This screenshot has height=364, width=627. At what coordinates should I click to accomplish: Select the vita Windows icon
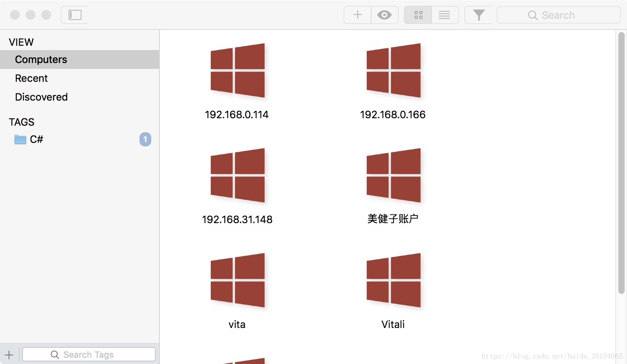point(237,280)
